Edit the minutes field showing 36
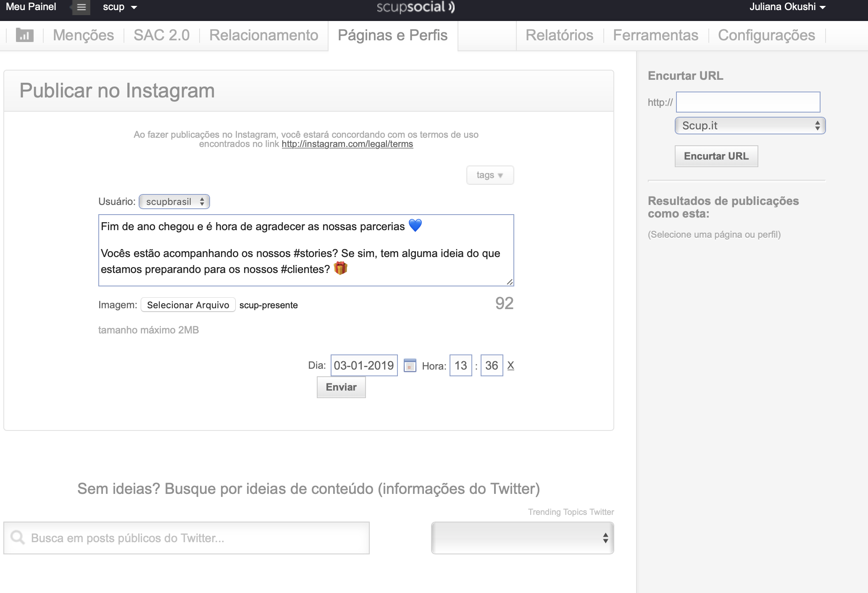Screen dimensions: 868x593 [x=492, y=365]
